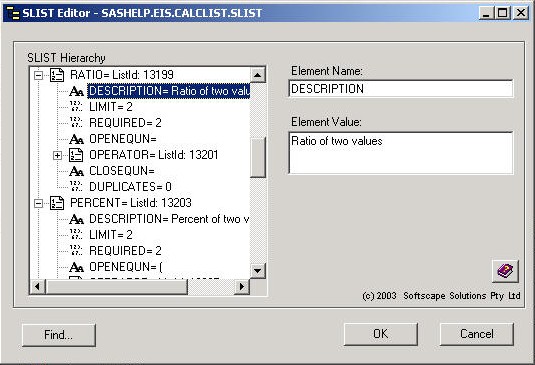Close the SLIST Editor window
The height and width of the screenshot is (365, 535).
[521, 13]
